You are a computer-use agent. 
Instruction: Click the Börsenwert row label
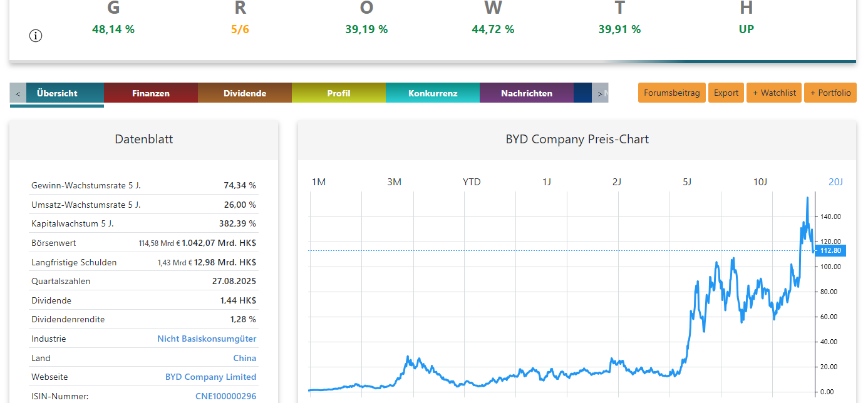click(x=54, y=243)
